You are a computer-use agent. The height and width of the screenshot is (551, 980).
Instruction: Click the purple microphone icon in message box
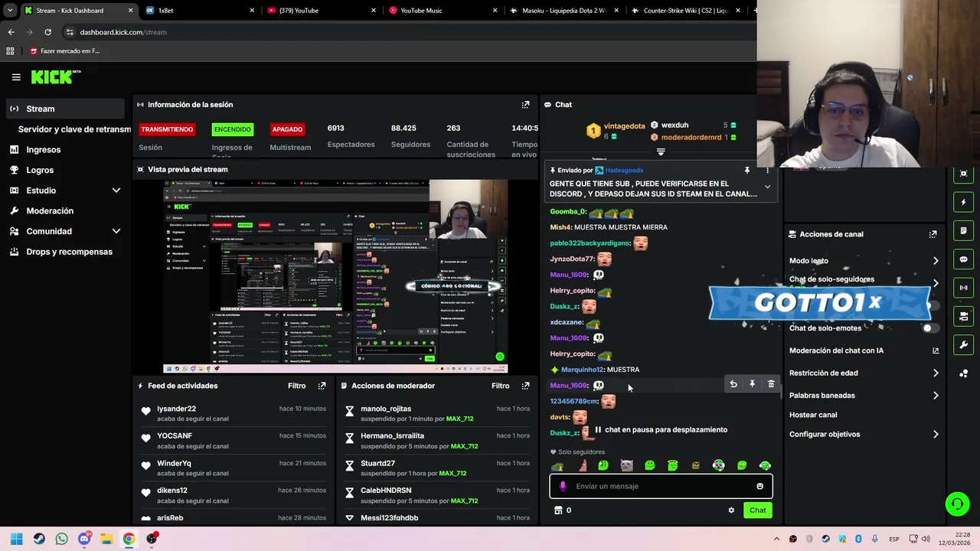(563, 486)
